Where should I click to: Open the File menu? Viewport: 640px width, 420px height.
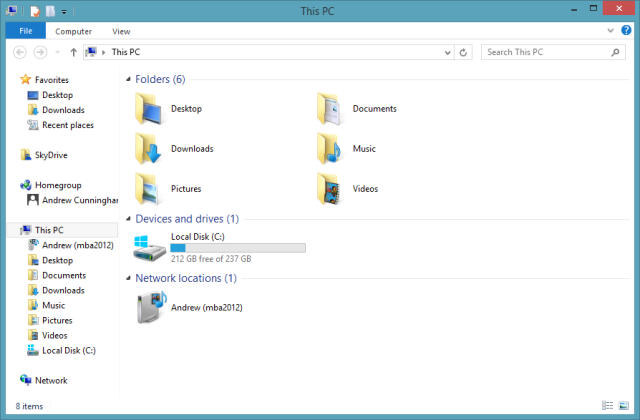pyautogui.click(x=26, y=31)
